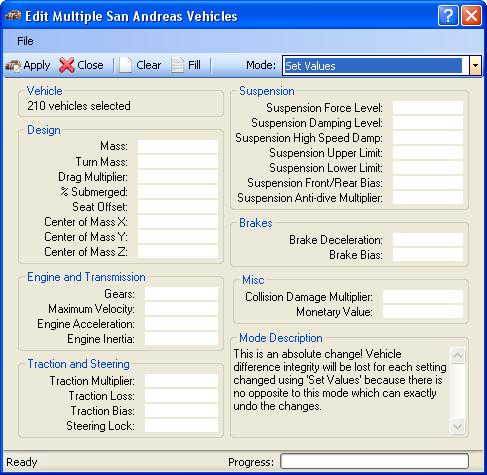Click the red X Close icon
Screen dimensions: 487x475
67,65
